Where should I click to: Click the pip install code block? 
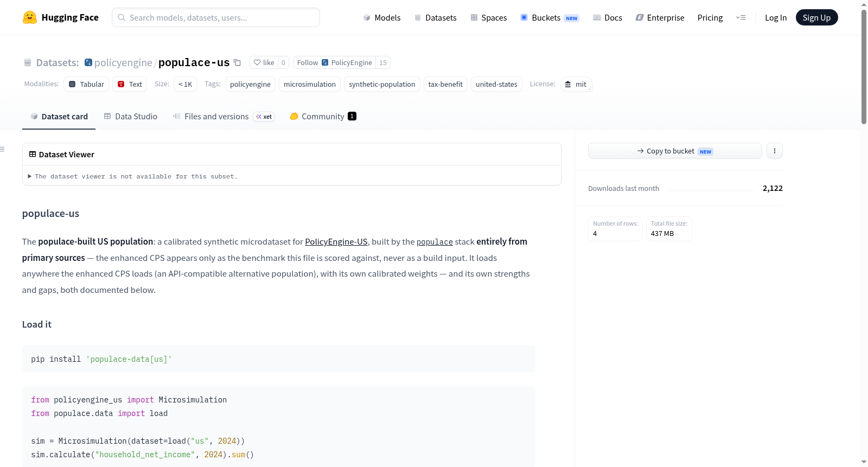279,359
